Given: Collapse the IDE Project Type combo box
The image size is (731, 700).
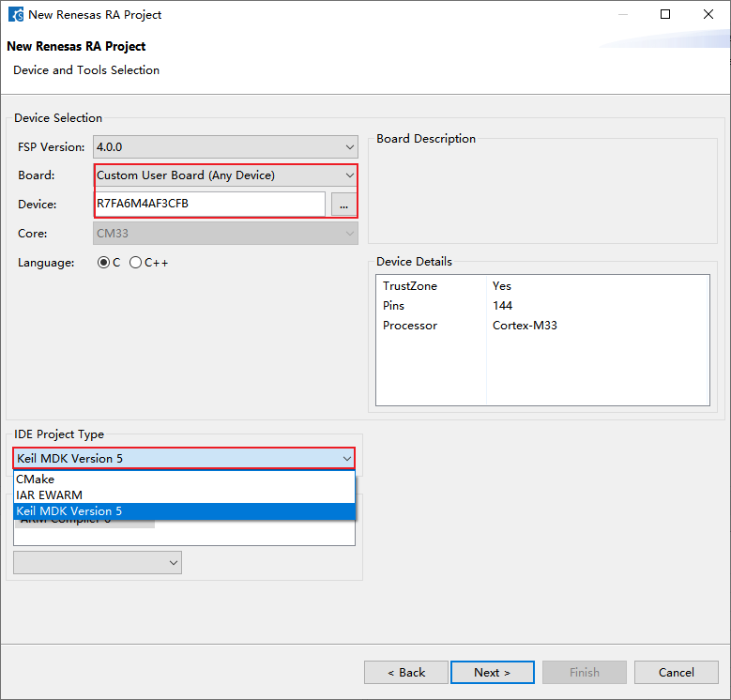Looking at the screenshot, I should [x=184, y=459].
